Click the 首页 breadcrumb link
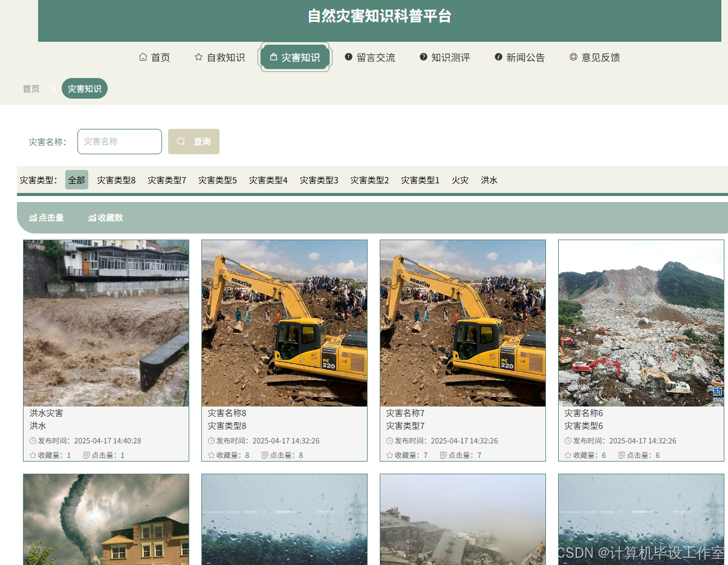This screenshot has height=565, width=728. (x=31, y=88)
